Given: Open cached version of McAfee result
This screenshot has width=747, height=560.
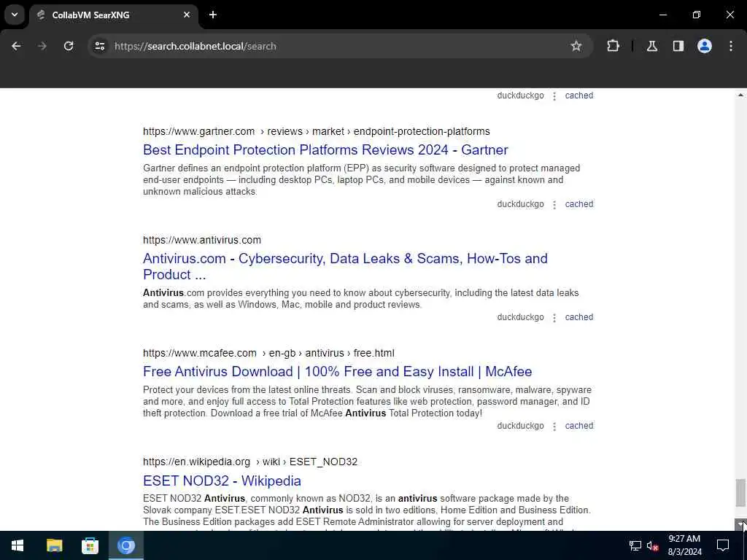Looking at the screenshot, I should [x=578, y=426].
